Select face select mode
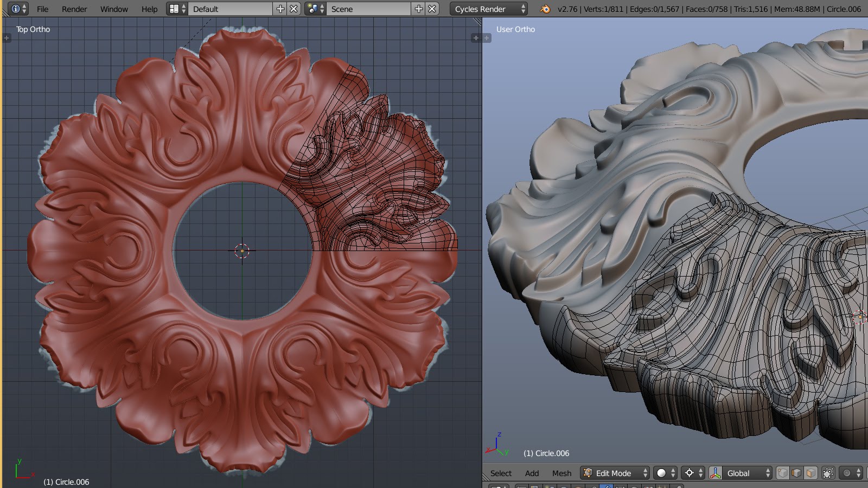 (x=810, y=473)
